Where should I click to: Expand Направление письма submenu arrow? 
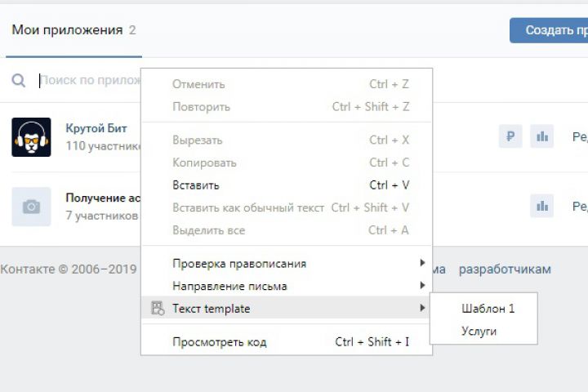422,286
